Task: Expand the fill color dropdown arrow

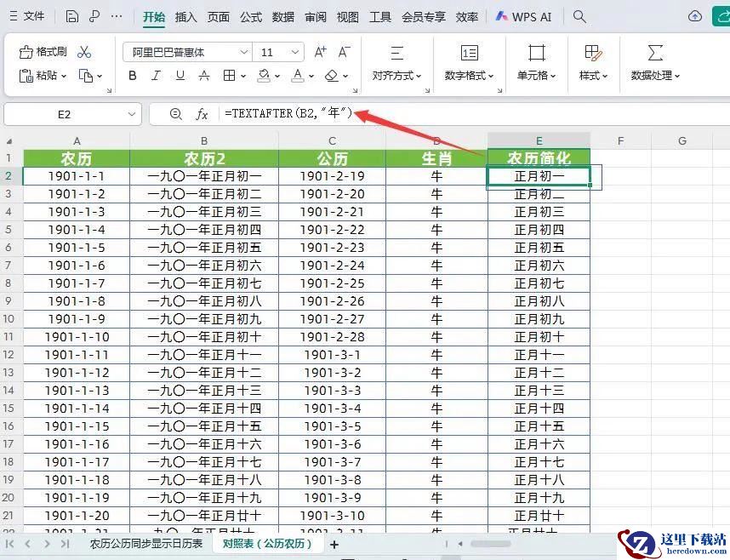Action: [x=277, y=76]
